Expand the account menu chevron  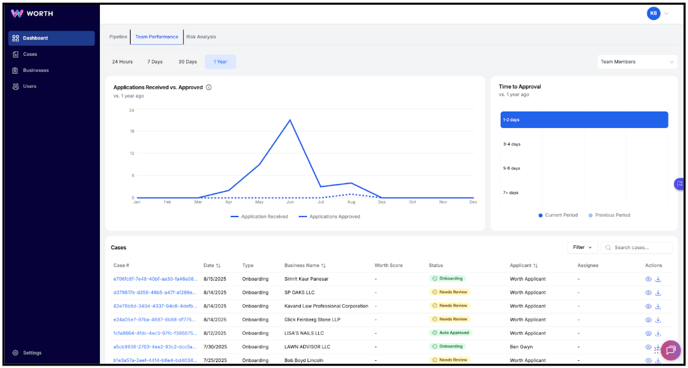coord(666,14)
